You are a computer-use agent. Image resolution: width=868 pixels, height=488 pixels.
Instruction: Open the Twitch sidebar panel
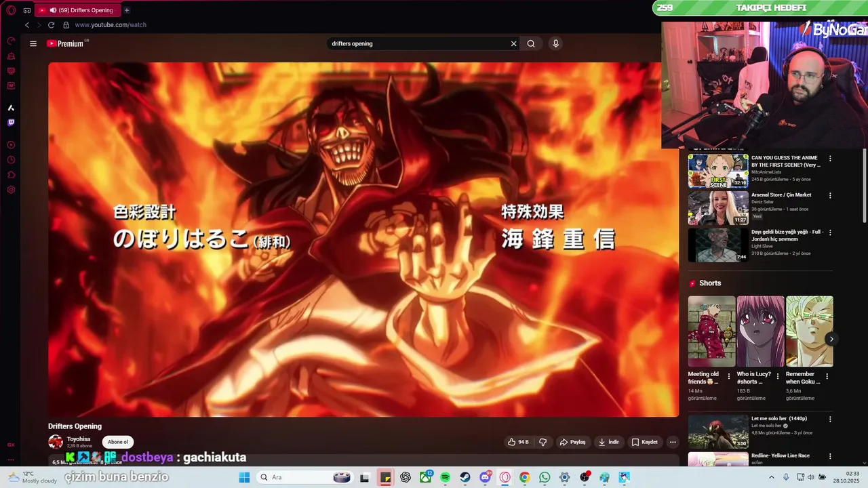pos(11,123)
